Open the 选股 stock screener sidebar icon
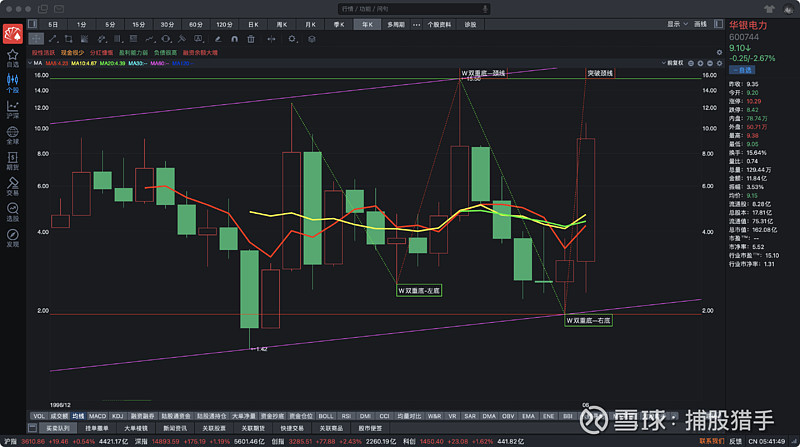 (13, 212)
